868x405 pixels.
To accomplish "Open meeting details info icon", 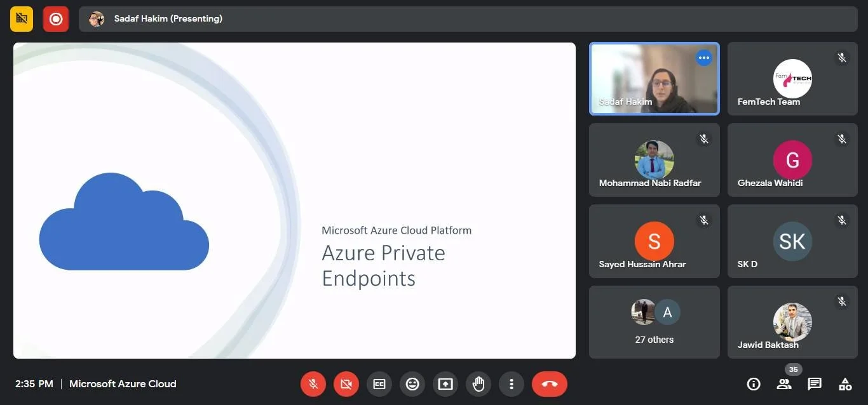I will [754, 384].
